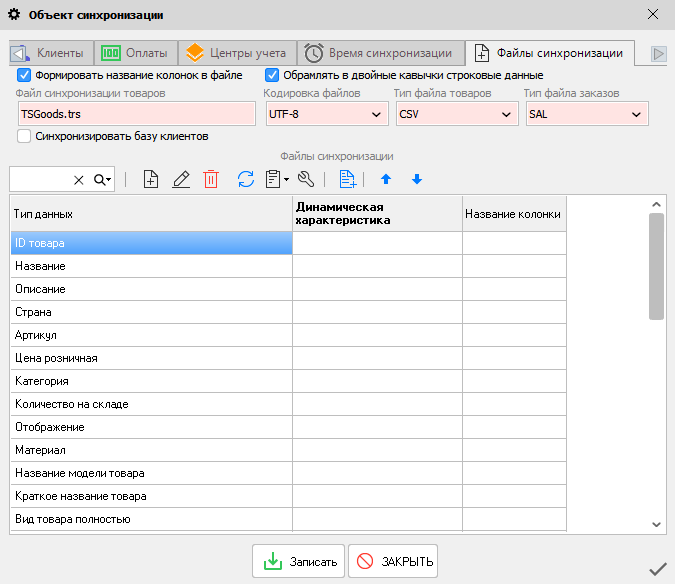This screenshot has height=584, width=675.
Task: Click the 'Записать' save button
Action: (x=298, y=561)
